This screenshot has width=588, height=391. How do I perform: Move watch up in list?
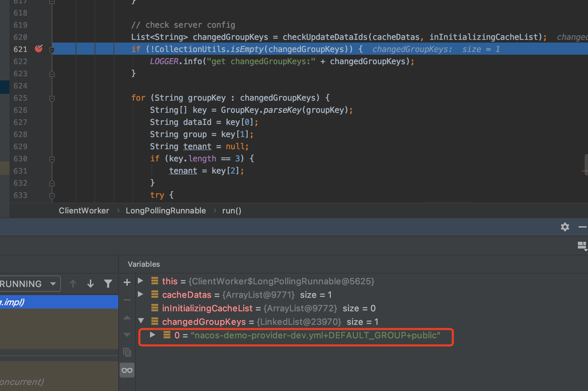127,317
